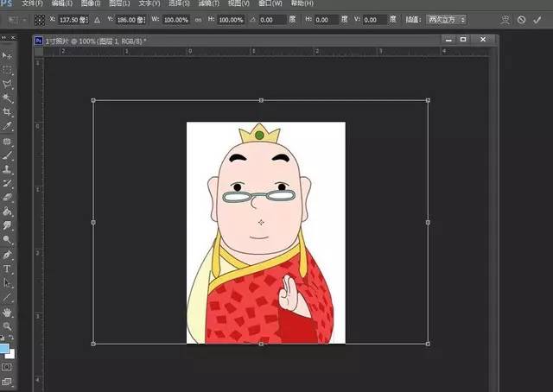
Task: Click the Y position field
Action: (x=130, y=20)
